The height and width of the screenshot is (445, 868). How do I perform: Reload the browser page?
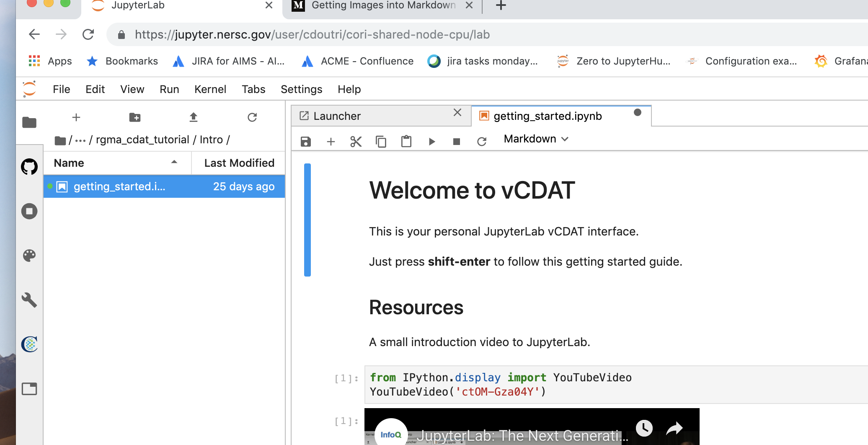click(88, 34)
